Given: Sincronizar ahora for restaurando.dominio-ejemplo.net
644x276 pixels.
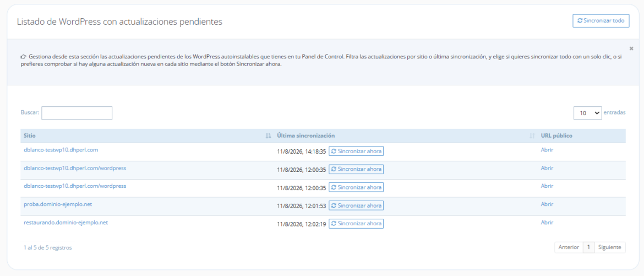Looking at the screenshot, I should pos(356,223).
